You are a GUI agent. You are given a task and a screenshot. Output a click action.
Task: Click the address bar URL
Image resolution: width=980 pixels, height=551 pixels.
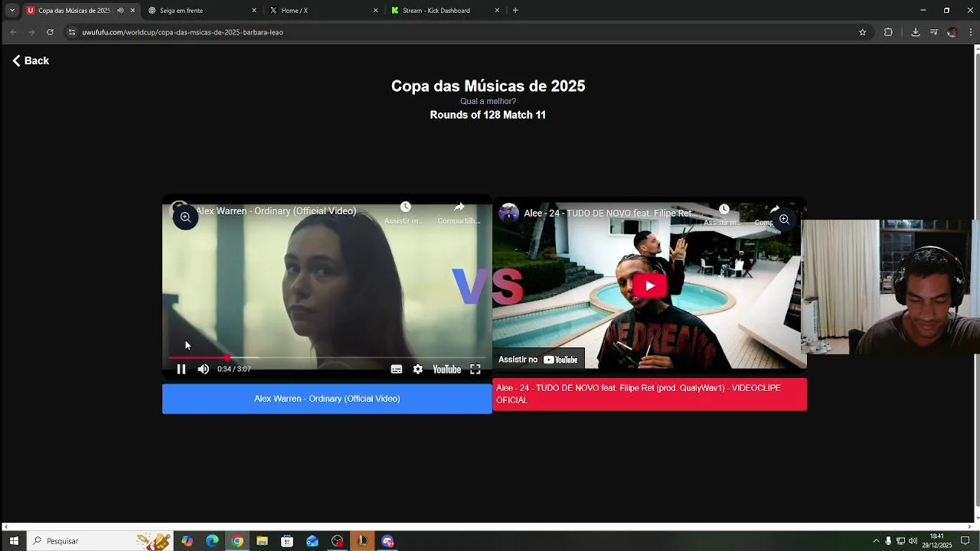coord(183,32)
